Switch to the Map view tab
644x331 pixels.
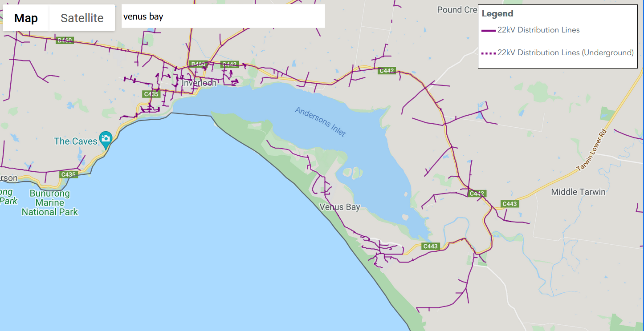(x=26, y=18)
